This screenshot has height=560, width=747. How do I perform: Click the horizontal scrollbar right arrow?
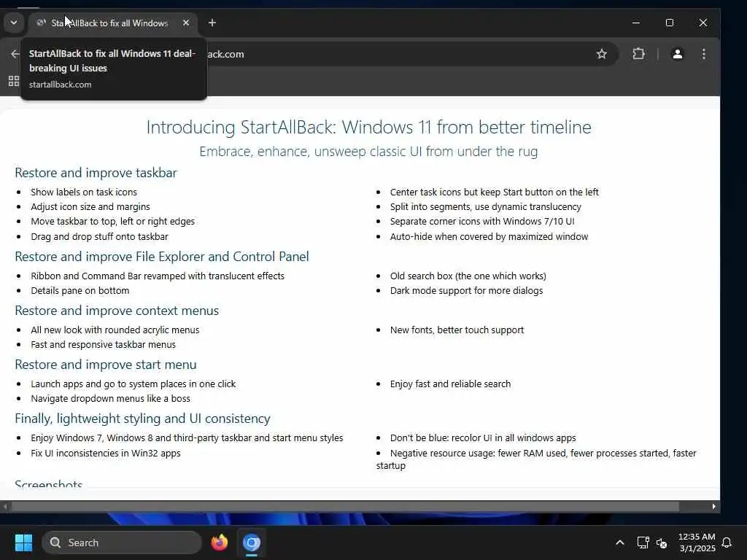(x=713, y=506)
